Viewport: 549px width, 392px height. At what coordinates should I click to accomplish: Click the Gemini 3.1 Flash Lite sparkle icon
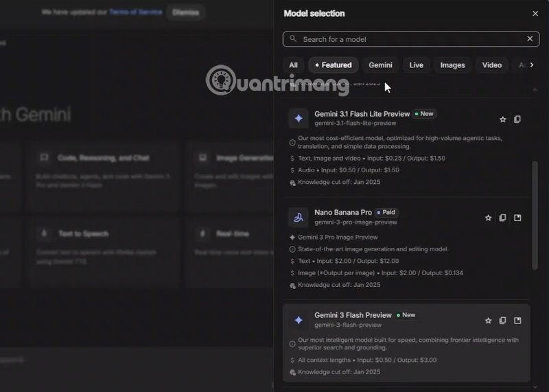(x=299, y=118)
